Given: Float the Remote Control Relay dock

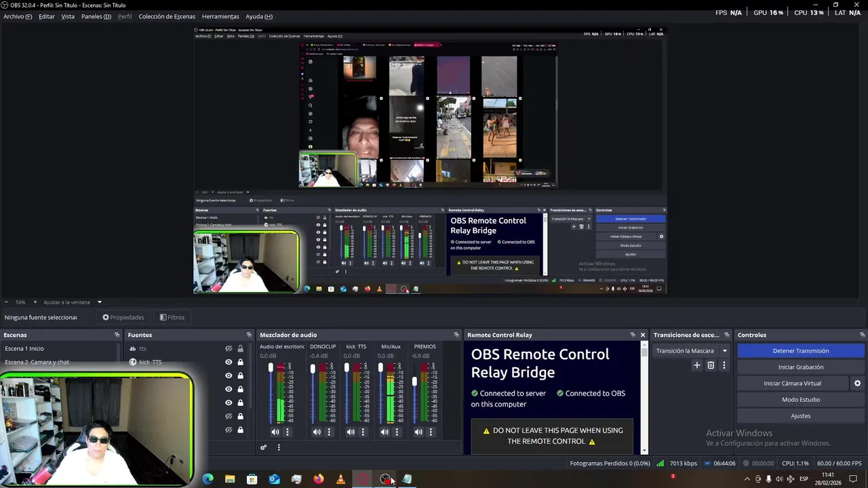Looking at the screenshot, I should coord(633,335).
